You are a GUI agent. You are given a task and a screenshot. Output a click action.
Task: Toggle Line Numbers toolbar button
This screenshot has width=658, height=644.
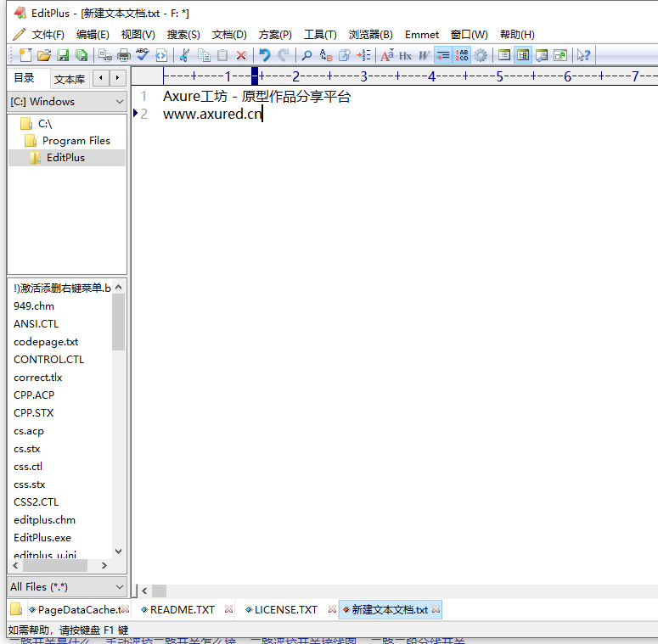point(462,55)
